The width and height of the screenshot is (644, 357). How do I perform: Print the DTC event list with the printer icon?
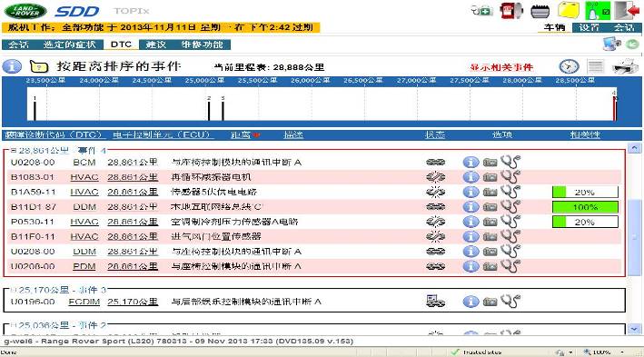point(625,66)
